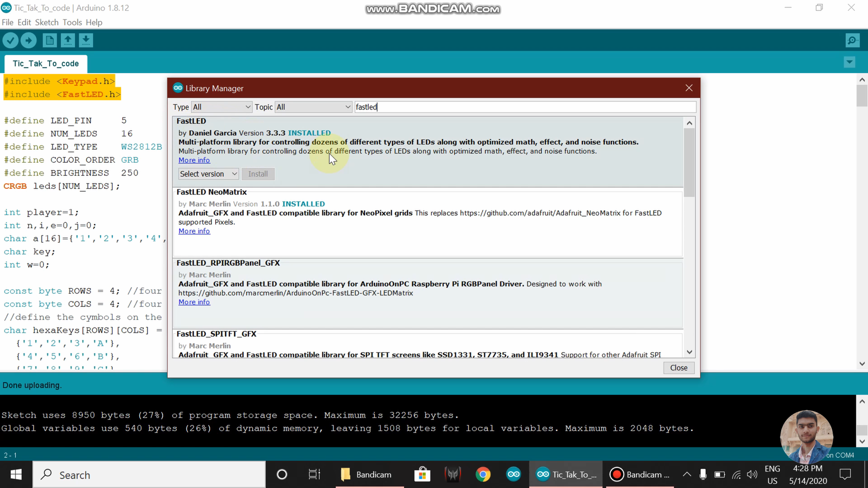Open the Help menu

tap(94, 22)
